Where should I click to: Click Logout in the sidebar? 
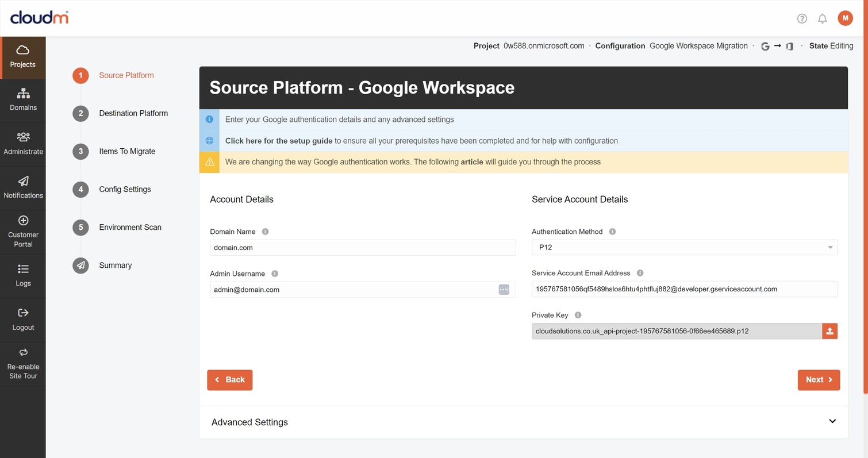tap(23, 320)
